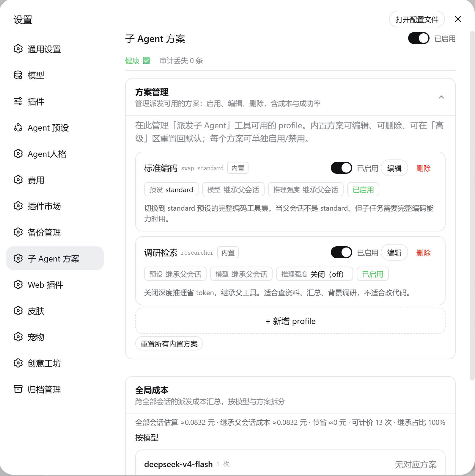The image size is (475, 476).
Task: Select 备份管理 in the sidebar
Action: [x=55, y=232]
